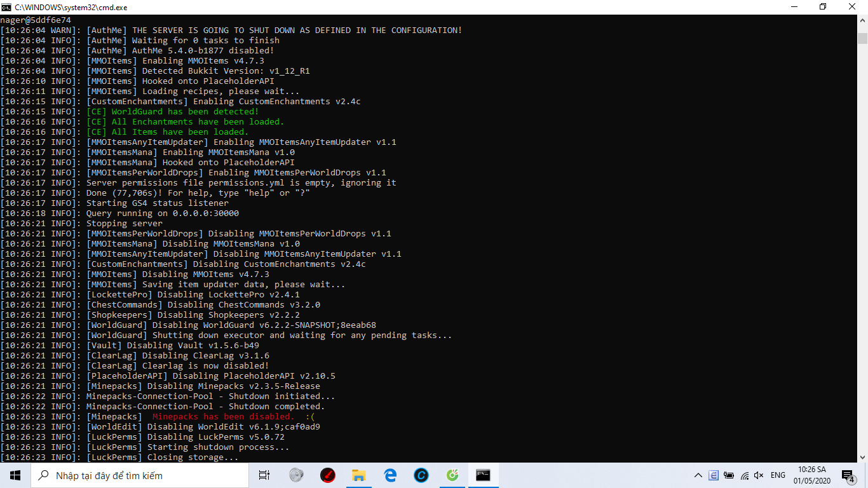Click 'Enabling MMOItemsAnyItemUpdater v1.1' line

click(198, 142)
